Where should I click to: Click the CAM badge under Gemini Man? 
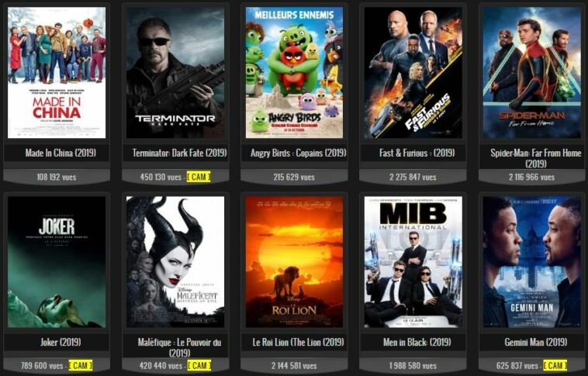tap(555, 365)
